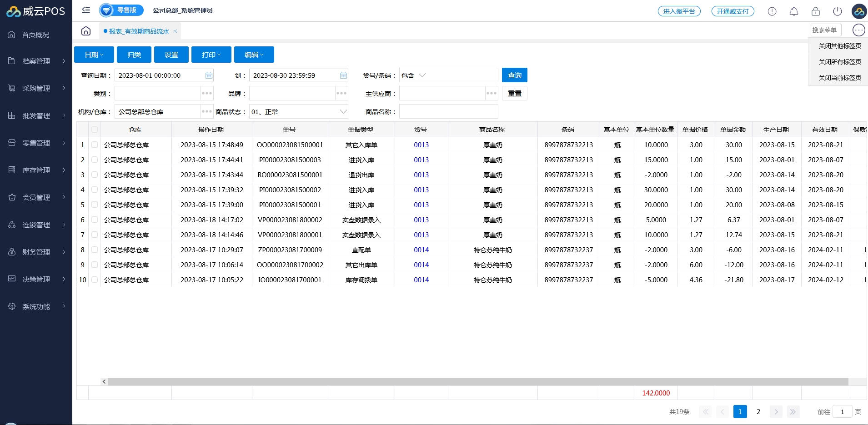
Task: Select the checkbox for row 8
Action: 95,250
